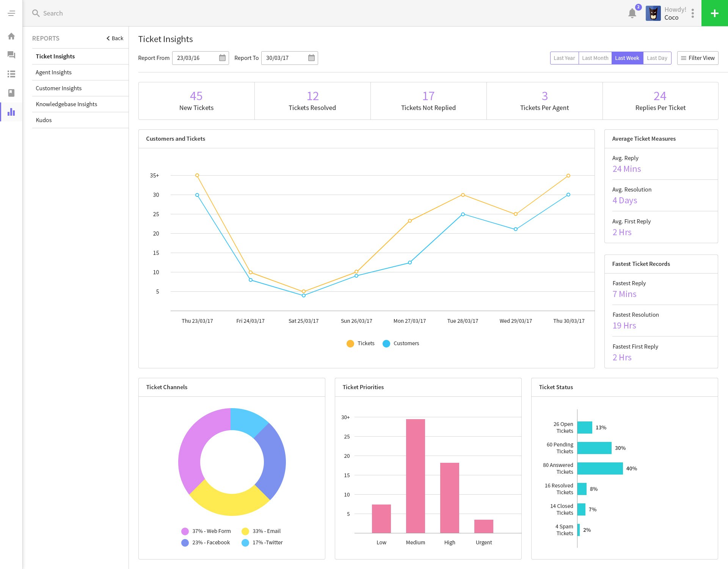
Task: Open the Report From calendar picker
Action: click(x=222, y=58)
